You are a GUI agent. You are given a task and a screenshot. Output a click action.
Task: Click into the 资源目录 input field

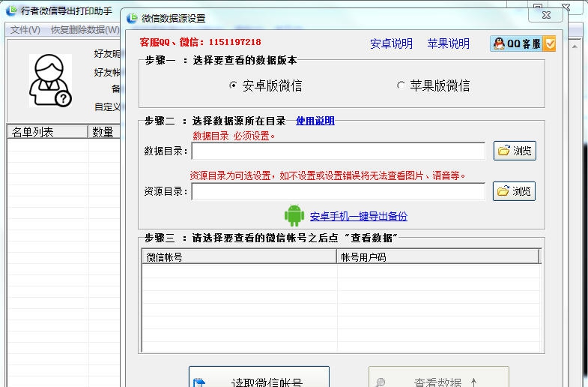pos(339,191)
